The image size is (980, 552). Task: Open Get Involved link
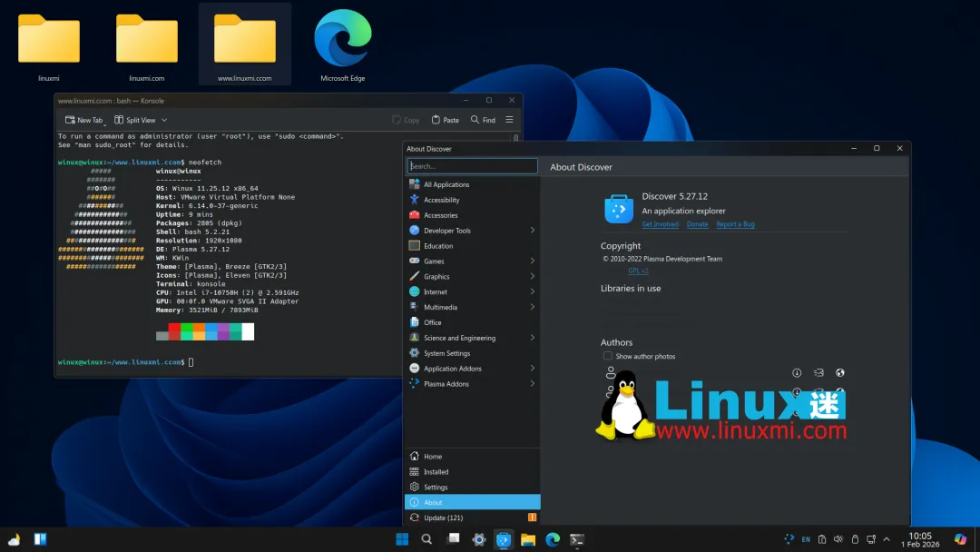click(x=660, y=224)
